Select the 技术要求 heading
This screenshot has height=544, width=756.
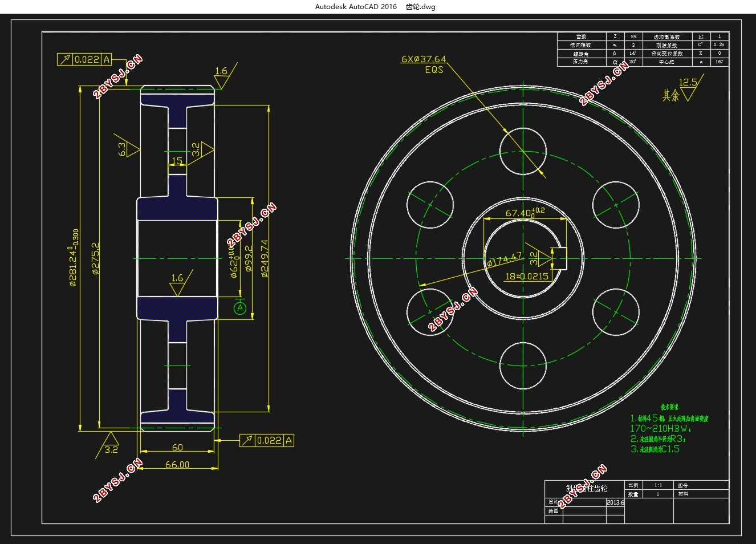[x=669, y=407]
